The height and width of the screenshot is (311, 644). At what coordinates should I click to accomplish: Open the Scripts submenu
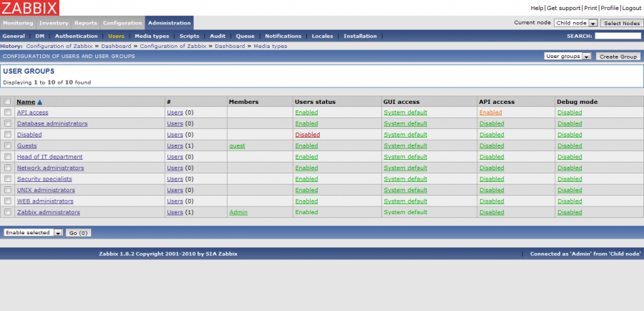[x=190, y=37]
